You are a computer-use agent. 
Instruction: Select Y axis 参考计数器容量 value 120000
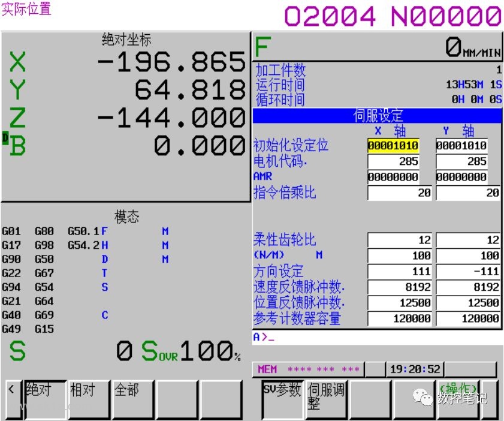tap(467, 318)
